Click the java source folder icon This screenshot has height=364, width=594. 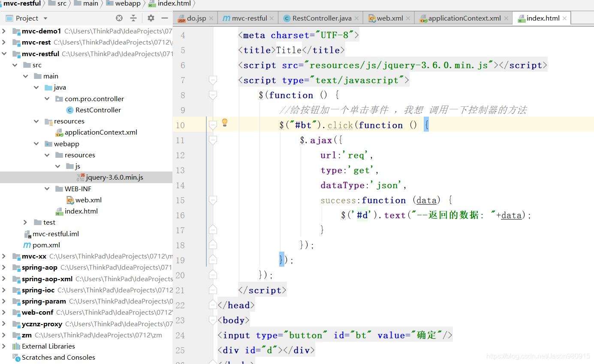(48, 87)
